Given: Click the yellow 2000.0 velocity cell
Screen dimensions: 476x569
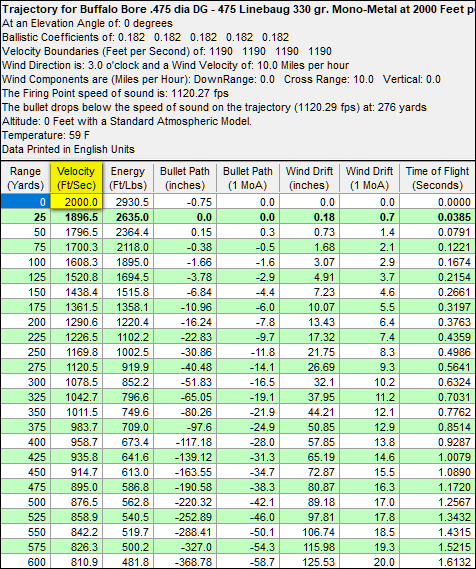Looking at the screenshot, I should 76,201.
